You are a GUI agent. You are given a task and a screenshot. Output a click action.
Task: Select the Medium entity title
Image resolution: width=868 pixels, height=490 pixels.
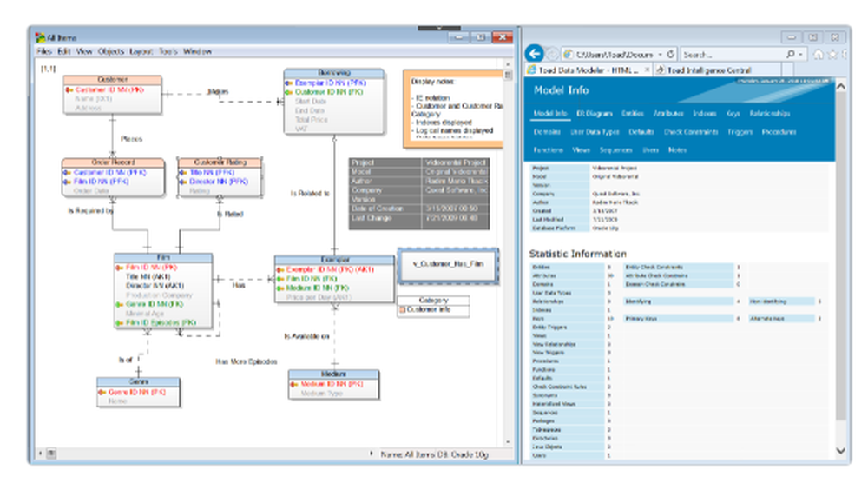334,374
